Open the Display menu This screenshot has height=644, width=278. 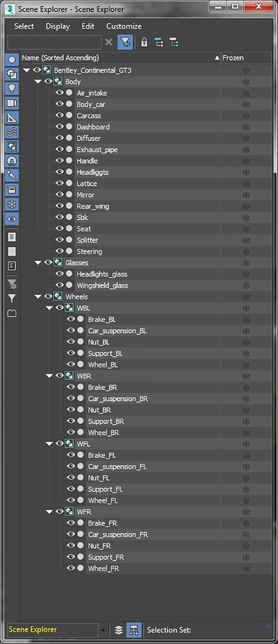point(58,26)
